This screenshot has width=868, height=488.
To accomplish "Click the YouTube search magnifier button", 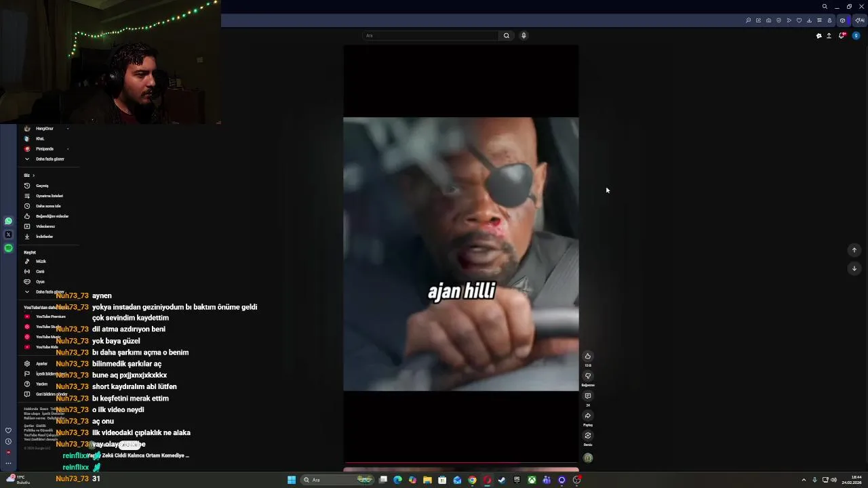I will (506, 36).
